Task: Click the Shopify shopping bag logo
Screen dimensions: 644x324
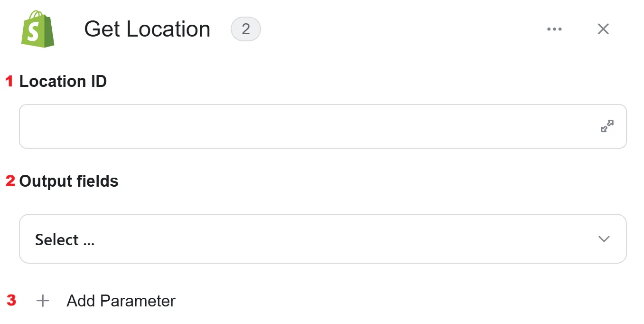Action: click(38, 29)
